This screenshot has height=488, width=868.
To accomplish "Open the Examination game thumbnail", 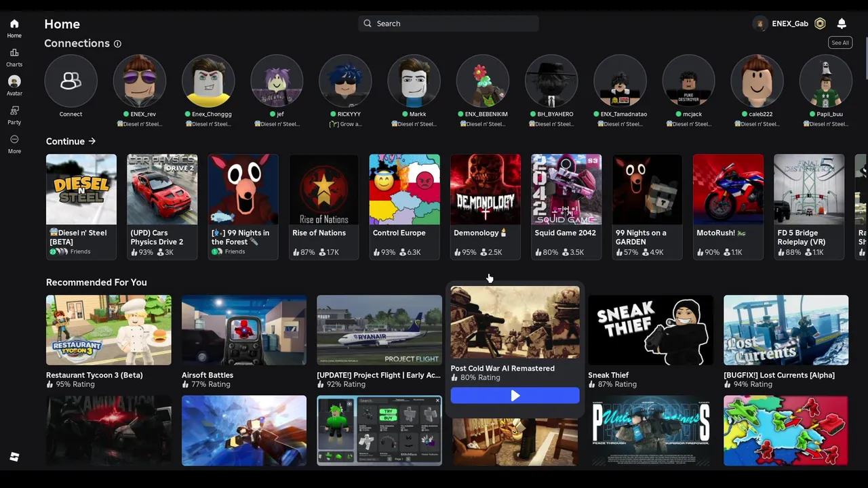I will [x=108, y=430].
